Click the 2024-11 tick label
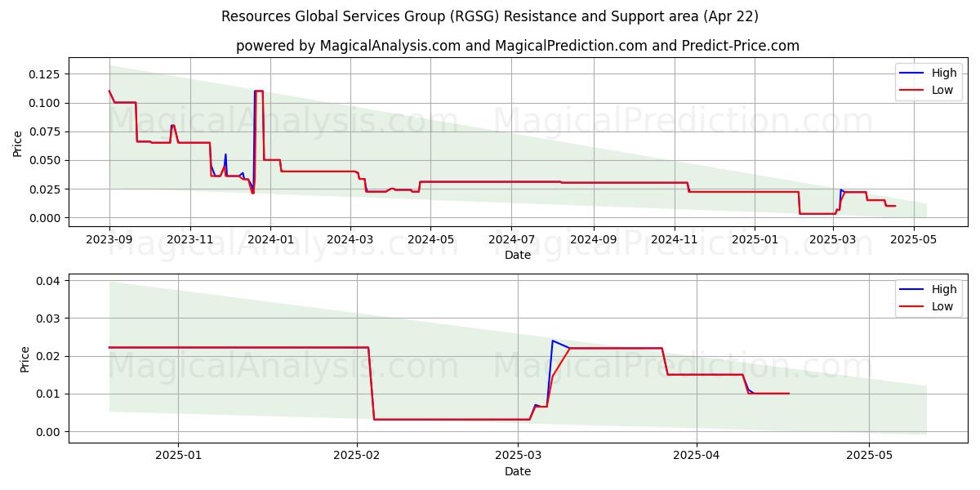This screenshot has width=980, height=490. pos(675,239)
